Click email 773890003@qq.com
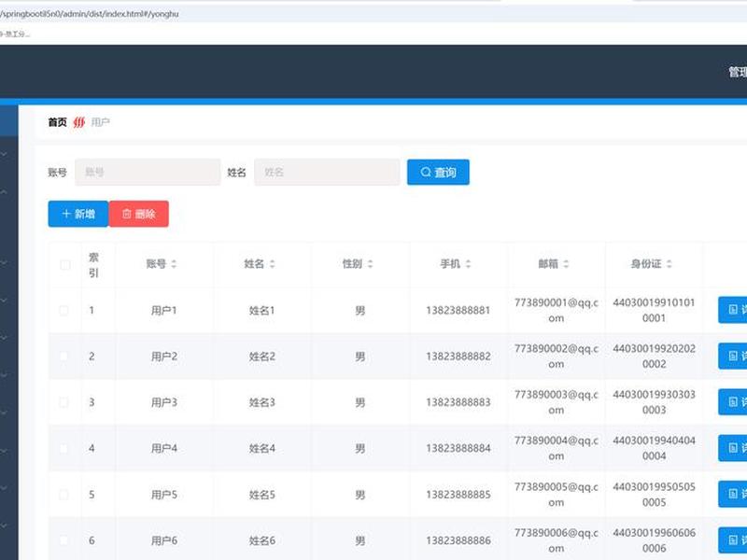Viewport: 747px width, 560px height. point(556,402)
